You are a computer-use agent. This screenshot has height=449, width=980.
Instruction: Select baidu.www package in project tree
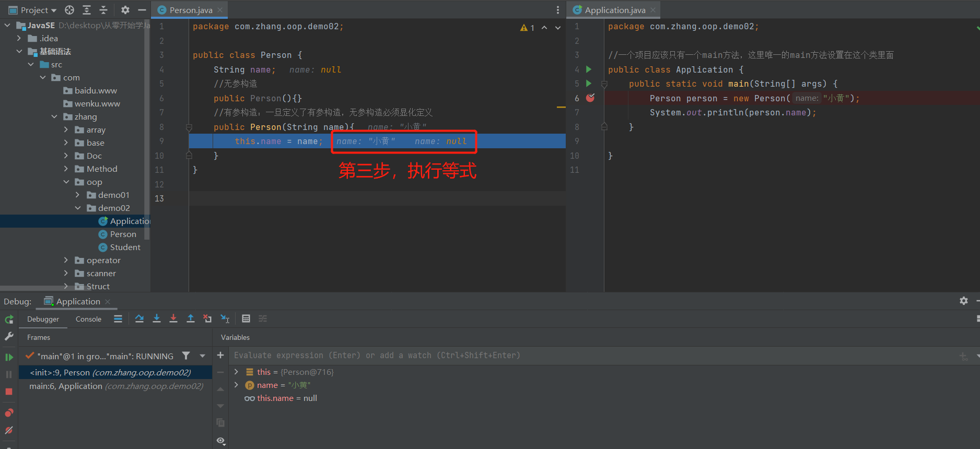point(96,90)
